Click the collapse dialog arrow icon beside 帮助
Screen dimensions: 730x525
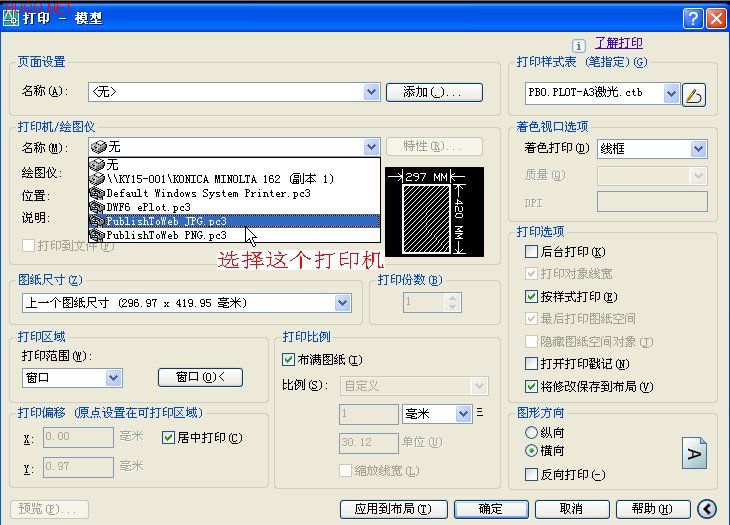707,509
